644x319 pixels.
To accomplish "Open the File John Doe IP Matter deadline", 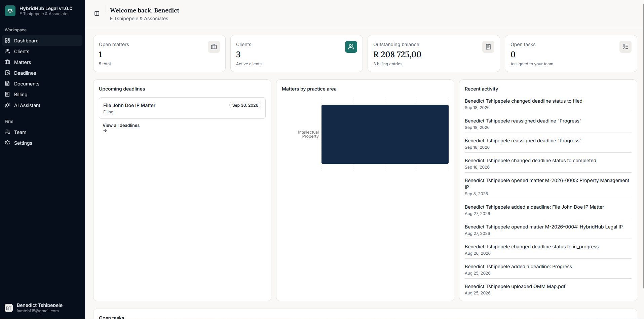I will coord(182,108).
